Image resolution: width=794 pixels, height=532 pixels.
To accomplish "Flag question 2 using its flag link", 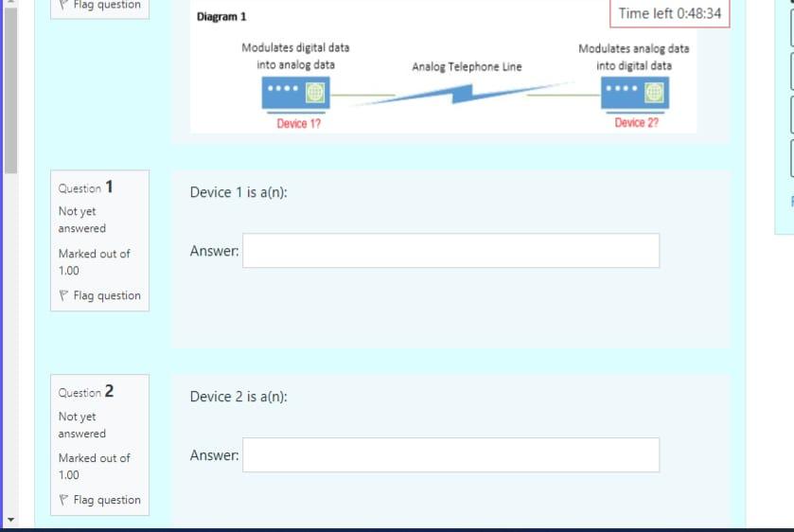I will pos(99,500).
